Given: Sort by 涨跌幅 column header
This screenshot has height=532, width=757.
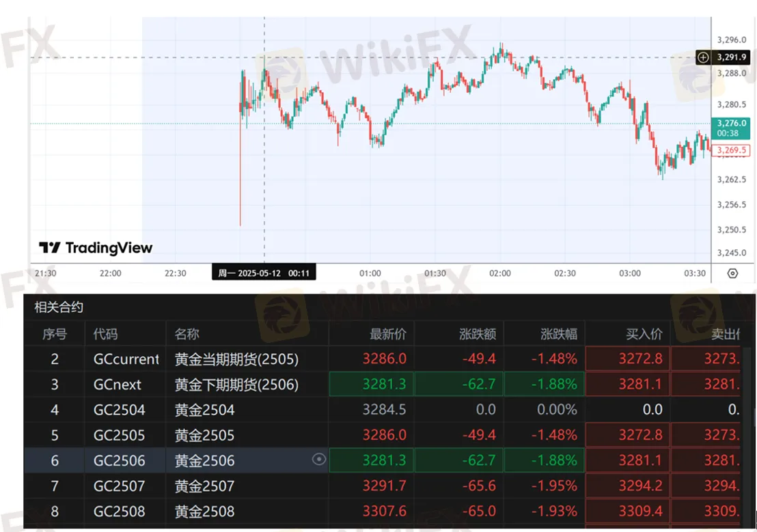Looking at the screenshot, I should [x=558, y=334].
